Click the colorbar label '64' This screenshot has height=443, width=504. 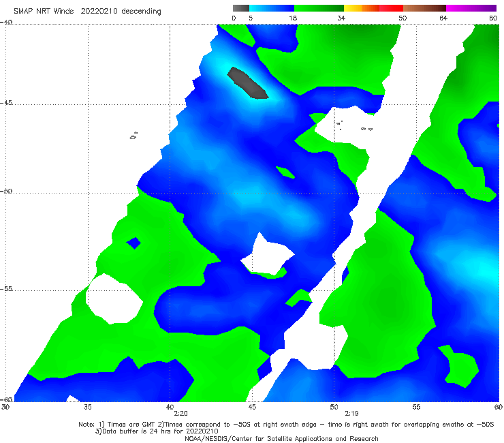443,18
